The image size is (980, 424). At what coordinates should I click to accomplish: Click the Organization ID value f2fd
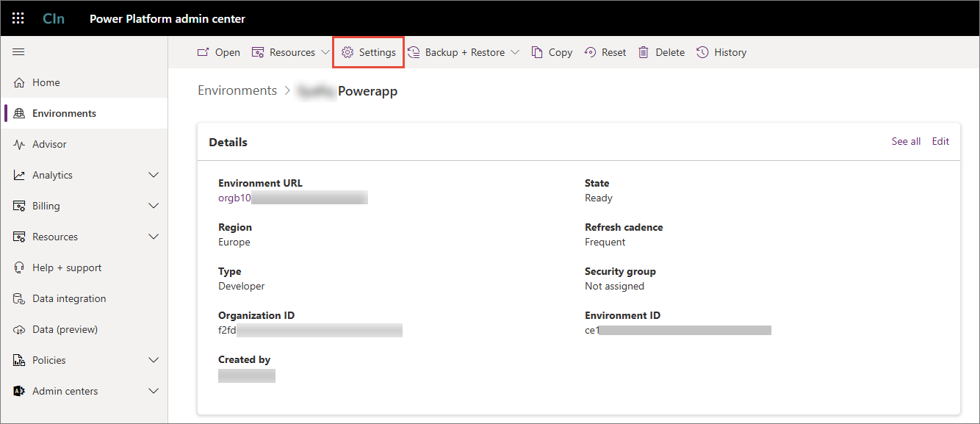point(228,330)
